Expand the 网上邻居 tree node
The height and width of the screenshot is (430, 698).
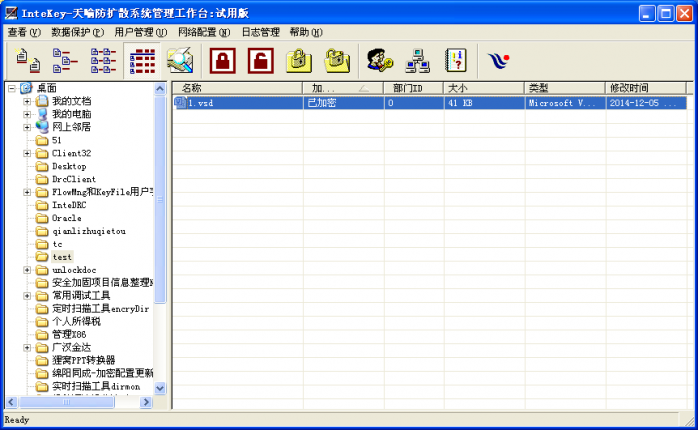click(x=27, y=127)
